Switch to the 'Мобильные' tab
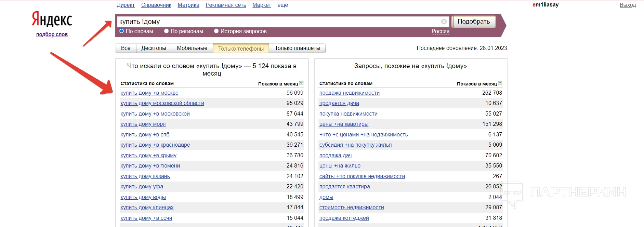 tap(192, 48)
